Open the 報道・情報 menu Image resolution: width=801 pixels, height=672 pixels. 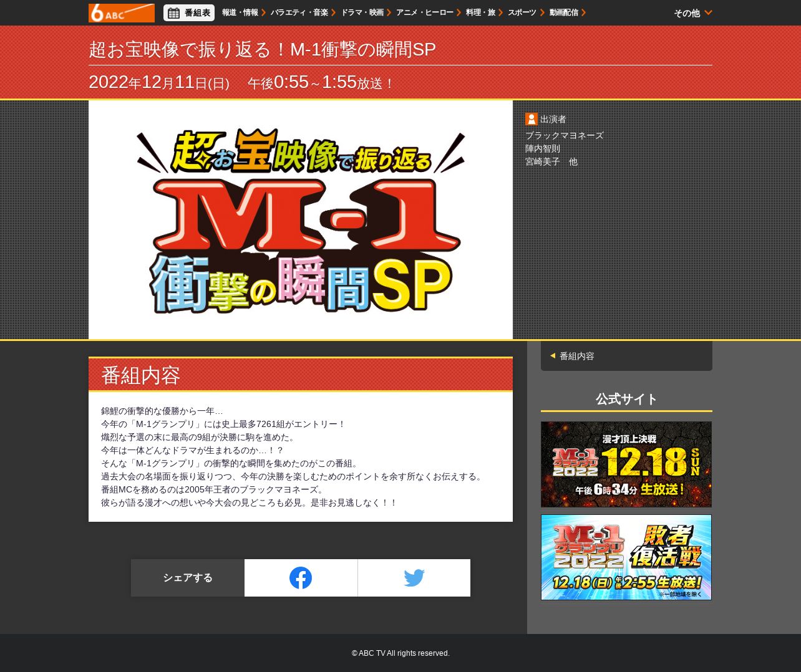pos(244,12)
